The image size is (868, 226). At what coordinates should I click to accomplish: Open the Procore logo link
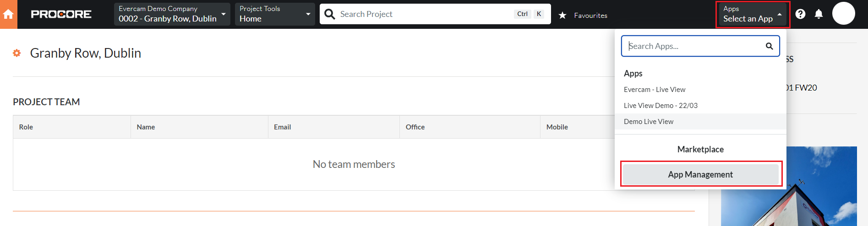point(61,14)
